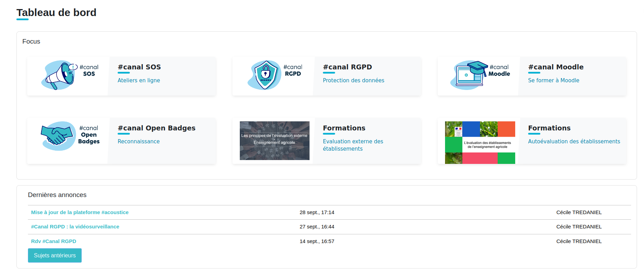644x272 pixels.
Task: Select the #canal Moodle card heading
Action: tap(556, 67)
